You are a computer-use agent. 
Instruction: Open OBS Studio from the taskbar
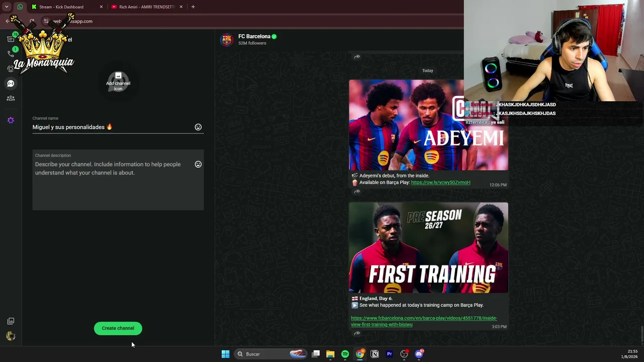(x=404, y=354)
